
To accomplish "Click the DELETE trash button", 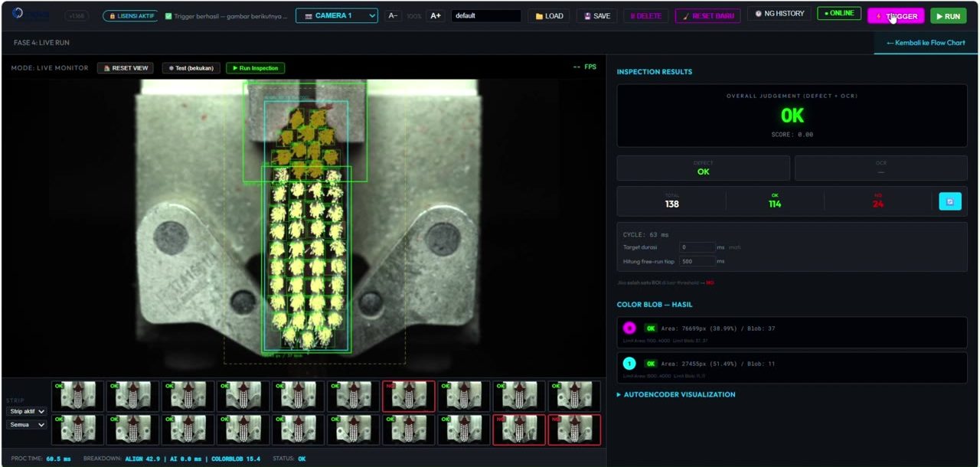I will coord(645,16).
